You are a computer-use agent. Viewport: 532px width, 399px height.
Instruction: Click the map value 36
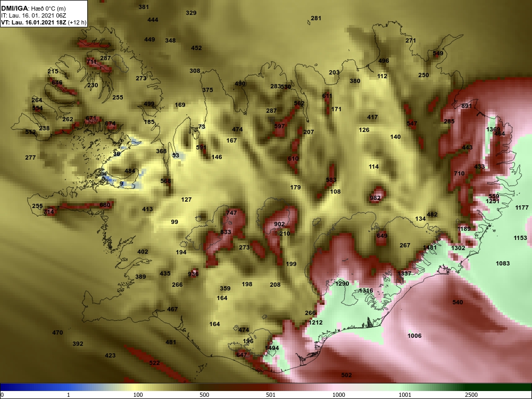(x=117, y=154)
